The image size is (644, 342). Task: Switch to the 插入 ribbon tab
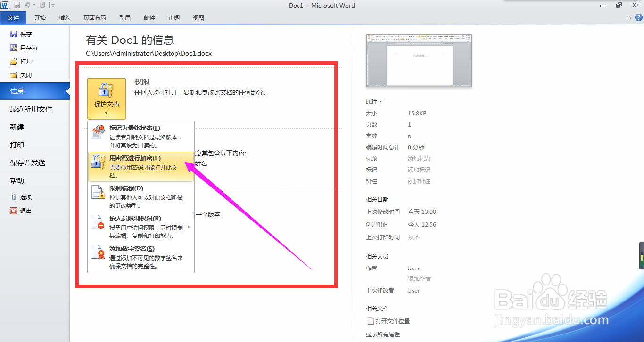pyautogui.click(x=65, y=18)
